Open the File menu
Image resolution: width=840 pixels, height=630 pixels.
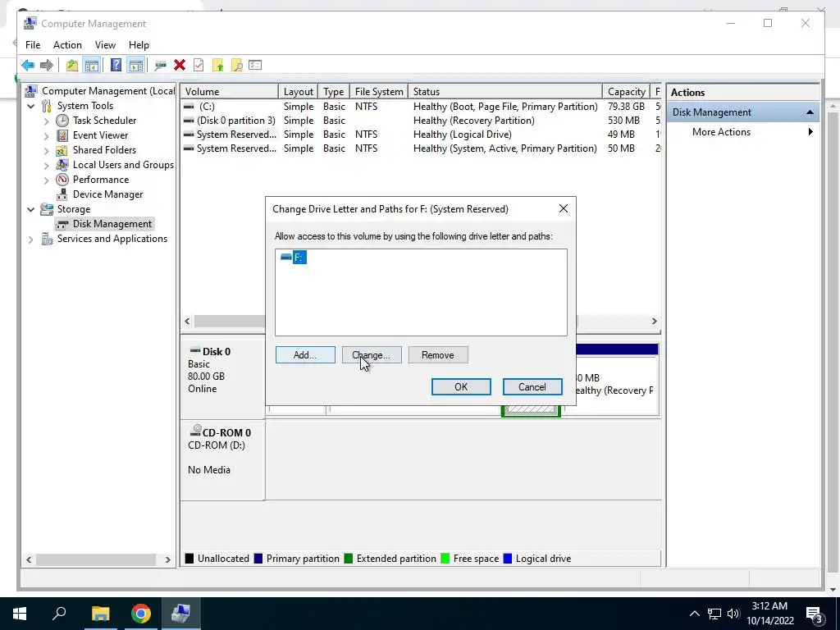click(33, 45)
